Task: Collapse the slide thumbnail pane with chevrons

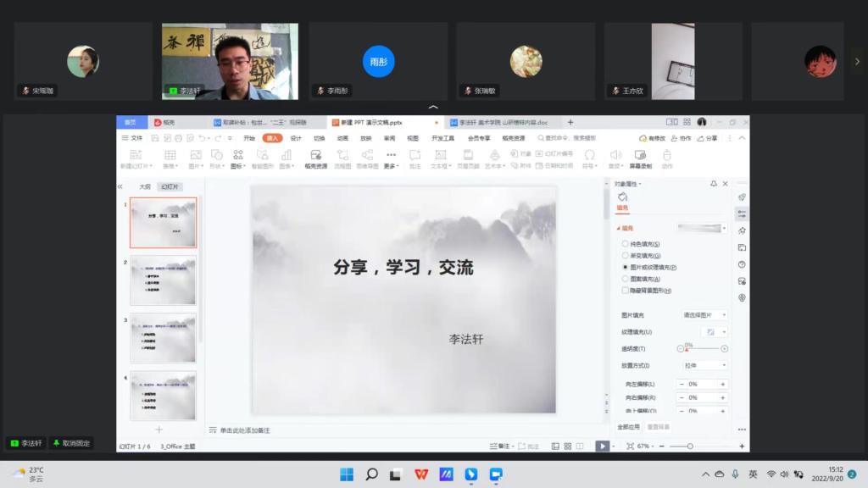Action: coord(120,186)
